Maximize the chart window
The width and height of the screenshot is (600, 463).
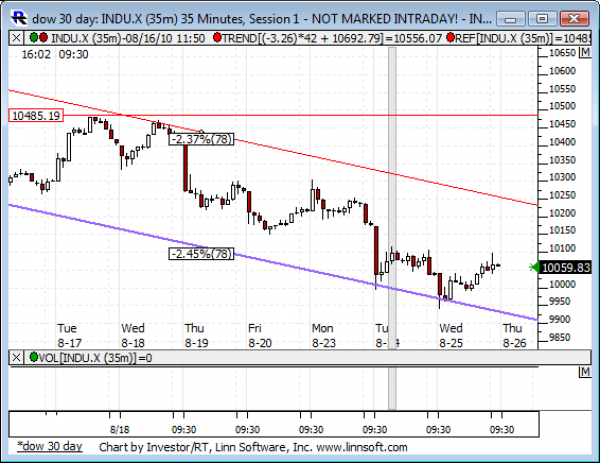(542, 18)
